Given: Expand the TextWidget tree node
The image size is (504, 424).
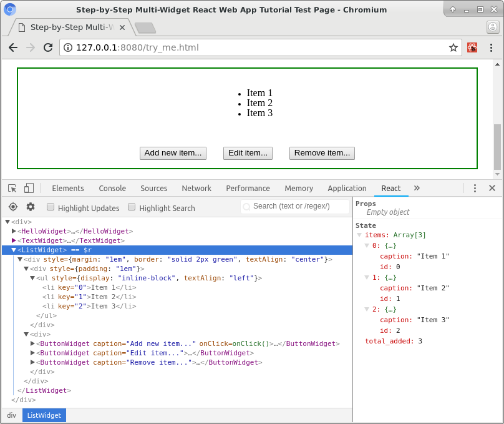Looking at the screenshot, I should tap(14, 240).
